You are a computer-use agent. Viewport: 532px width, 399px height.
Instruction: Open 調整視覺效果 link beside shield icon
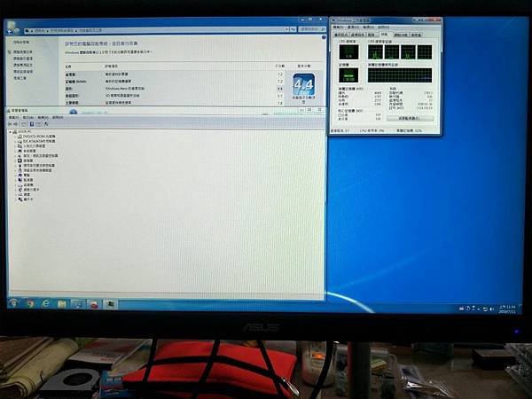23,52
